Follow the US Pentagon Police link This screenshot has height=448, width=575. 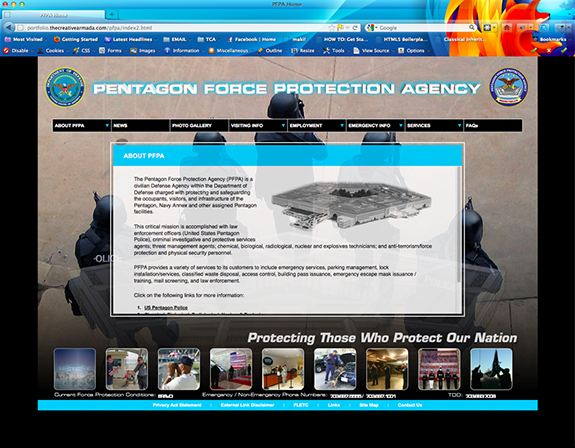tap(166, 308)
